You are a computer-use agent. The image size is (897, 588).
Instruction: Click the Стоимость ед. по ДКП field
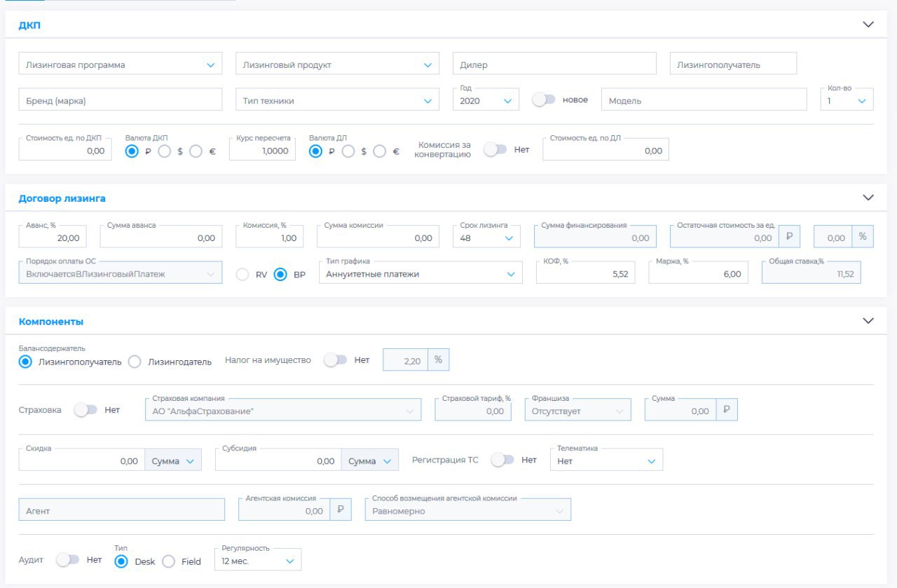(x=65, y=150)
